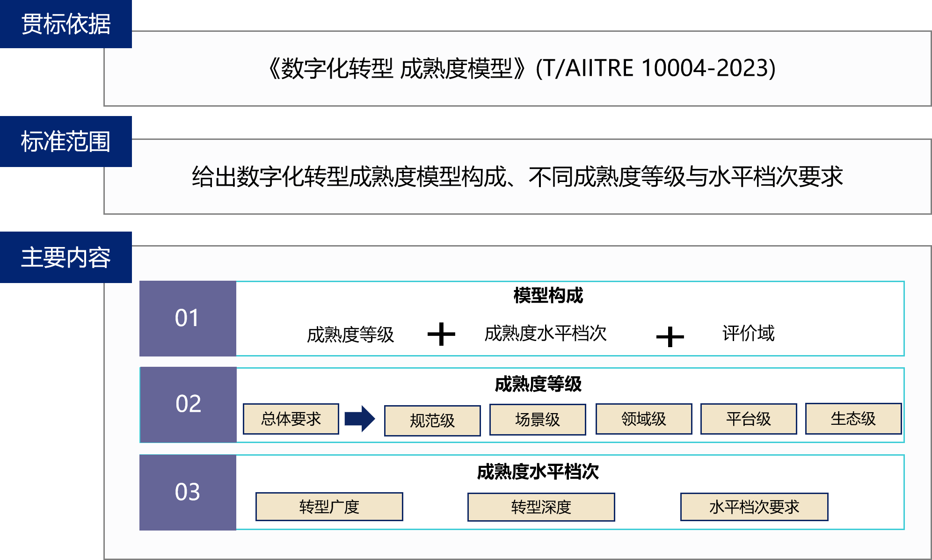Select the 标准范围 header label

click(x=66, y=141)
